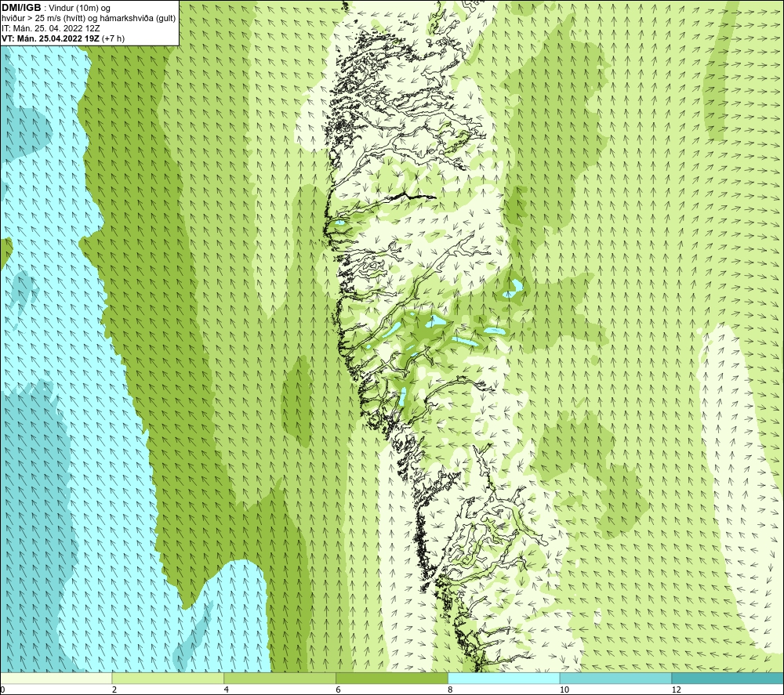The image size is (784, 695).
Task: Click the legend scale value '8'
Action: [x=451, y=690]
